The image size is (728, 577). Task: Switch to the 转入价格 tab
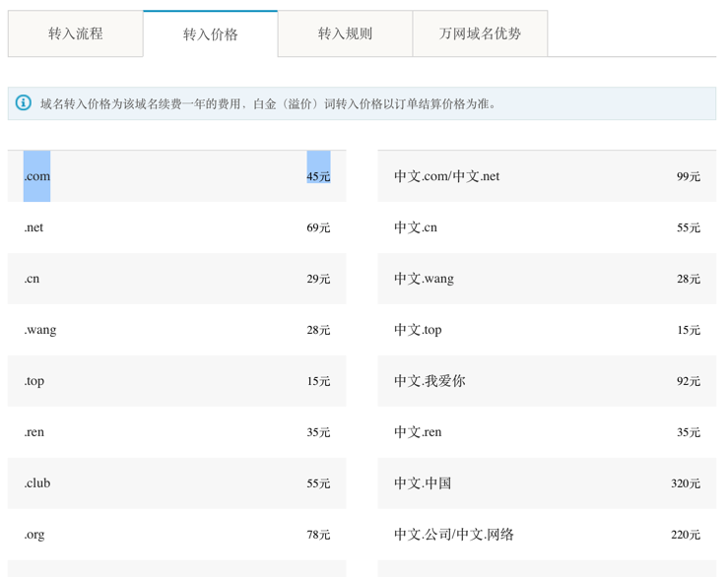(x=210, y=34)
